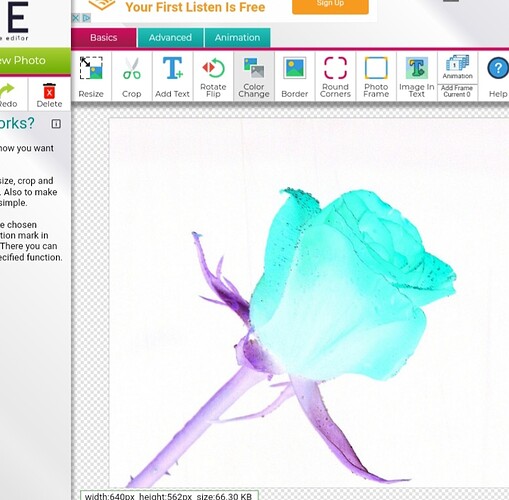Screen dimensions: 509x500
Task: Apply the Round Corners tool
Action: coord(335,76)
